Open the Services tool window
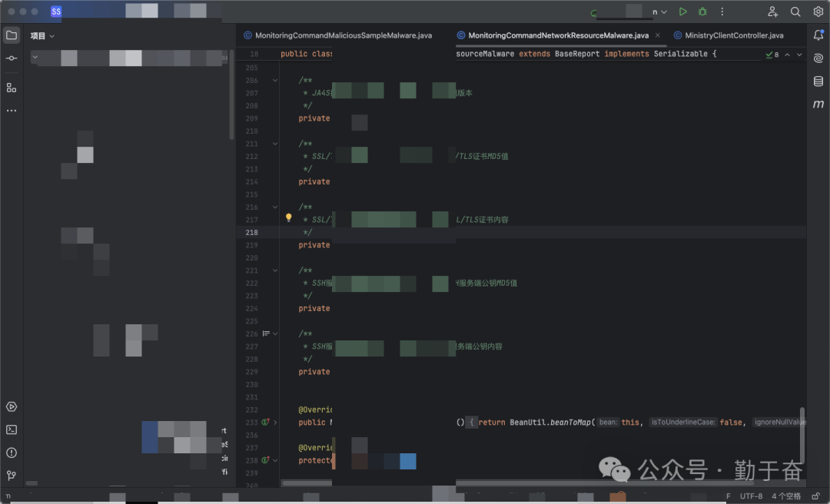The image size is (830, 504). click(x=11, y=406)
